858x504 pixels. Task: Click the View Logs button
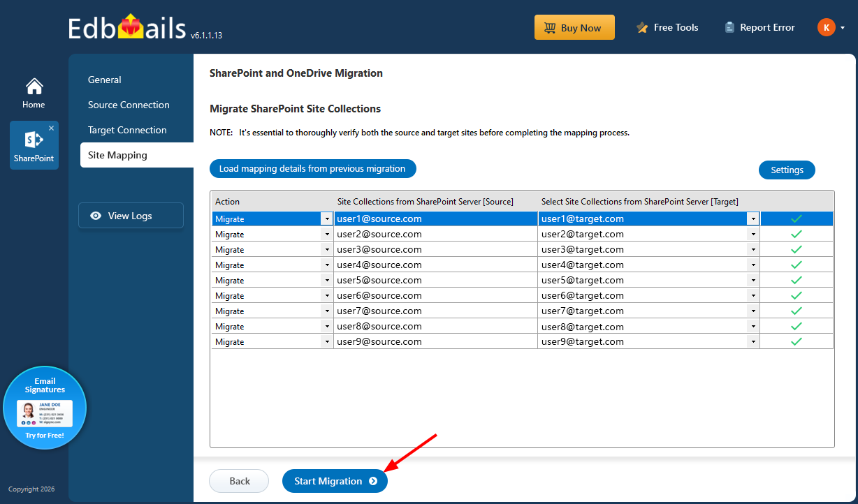pyautogui.click(x=131, y=216)
